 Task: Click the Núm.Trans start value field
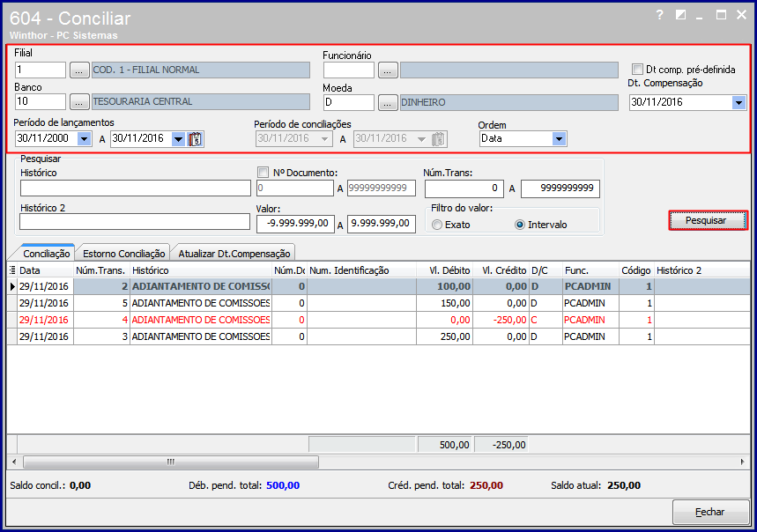[x=464, y=188]
